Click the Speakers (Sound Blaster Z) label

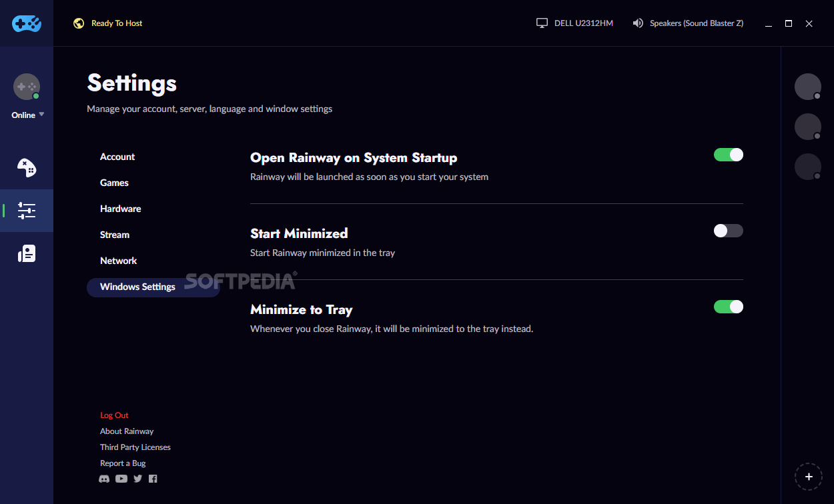click(697, 23)
